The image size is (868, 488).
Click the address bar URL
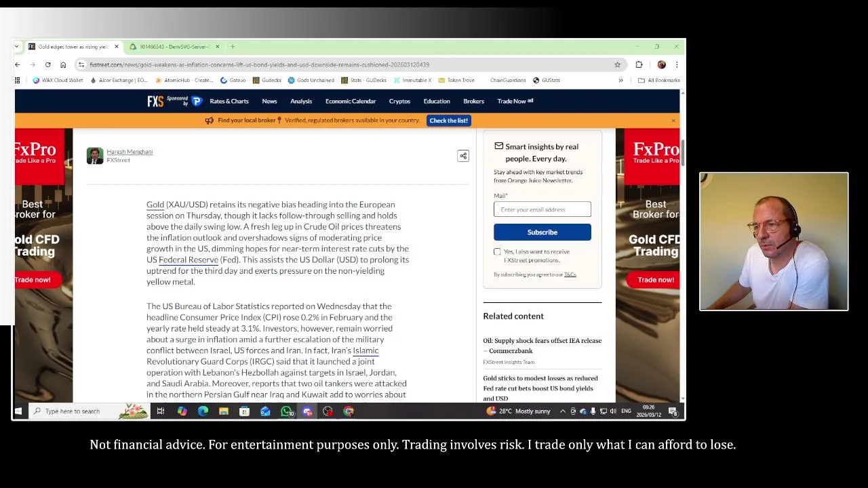[x=259, y=64]
